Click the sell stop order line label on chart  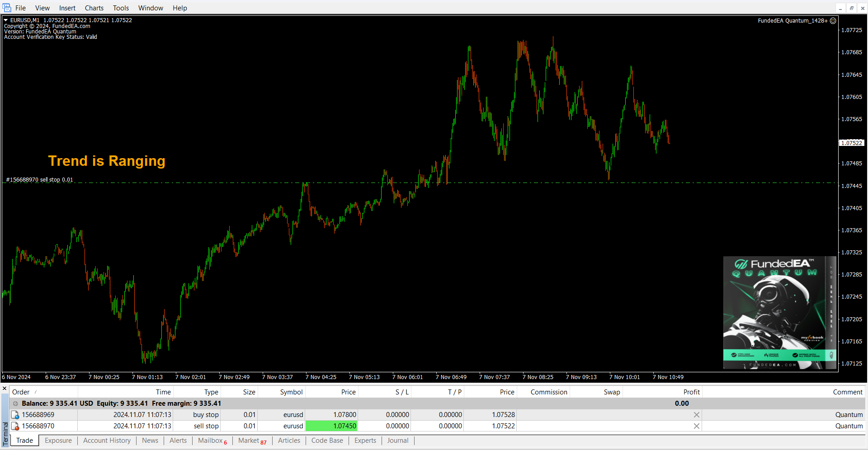(39, 180)
